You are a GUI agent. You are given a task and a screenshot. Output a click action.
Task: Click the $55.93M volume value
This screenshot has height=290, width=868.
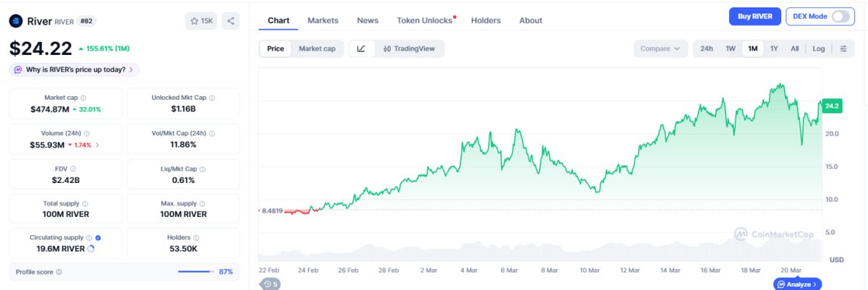pos(48,145)
